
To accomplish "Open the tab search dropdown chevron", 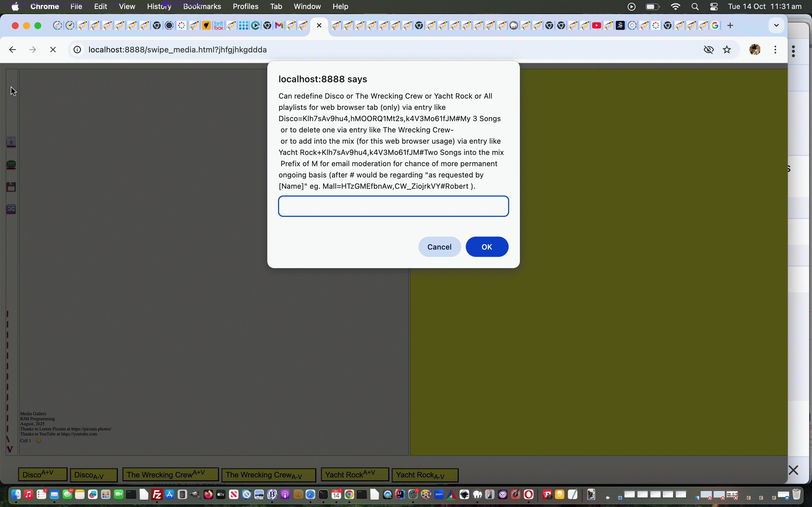I will pyautogui.click(x=776, y=25).
